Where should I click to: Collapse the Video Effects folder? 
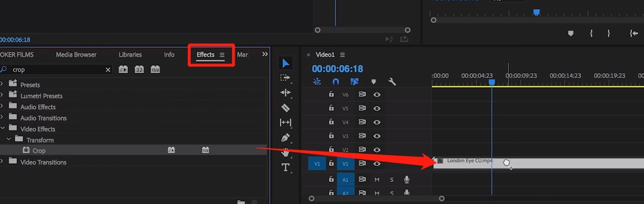[x=2, y=128]
